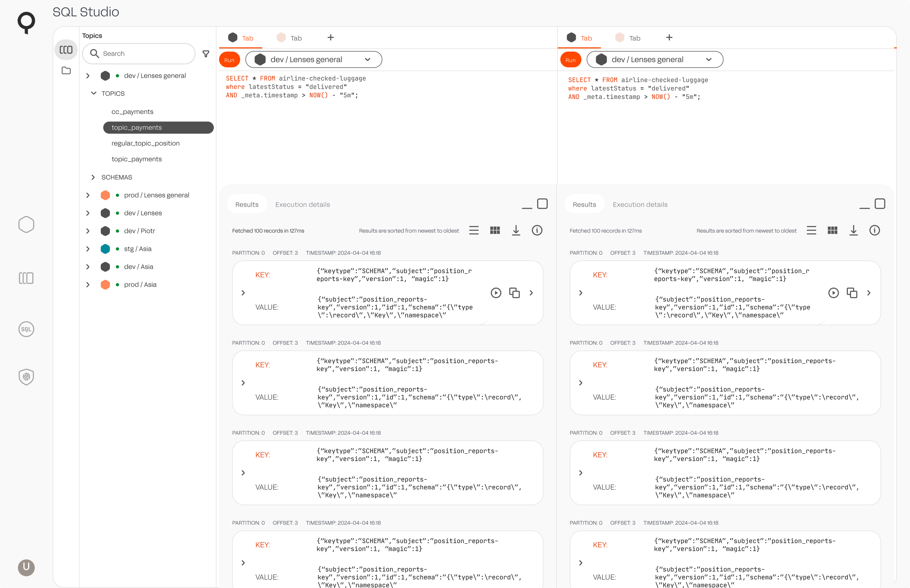910x588 pixels.
Task: Open the topics panel icon in sidebar
Action: pyautogui.click(x=66, y=50)
